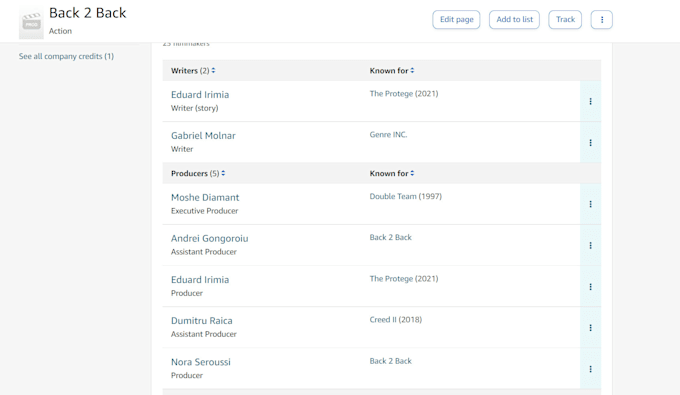Open the more options menu beside Track
The width and height of the screenshot is (680, 395).
pos(602,20)
